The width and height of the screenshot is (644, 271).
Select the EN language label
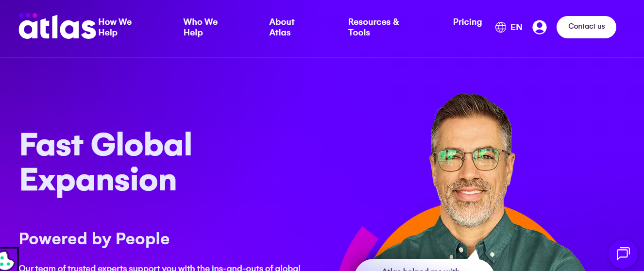[516, 27]
